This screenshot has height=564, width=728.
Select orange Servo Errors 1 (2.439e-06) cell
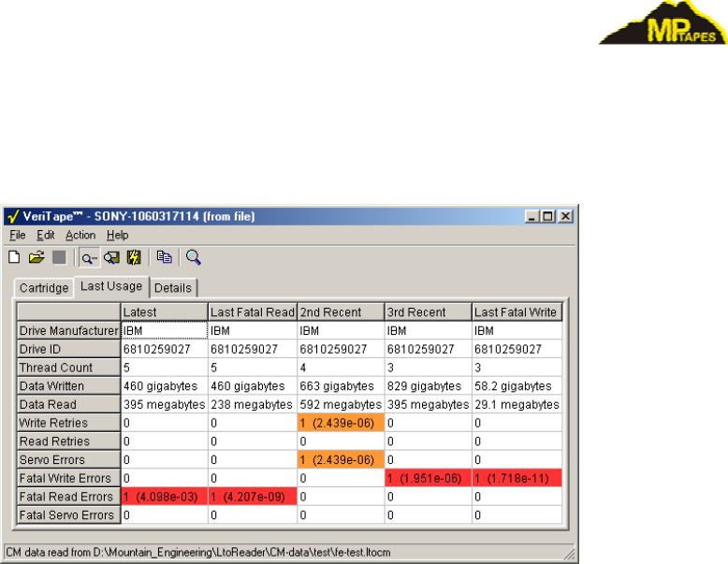[x=341, y=459]
